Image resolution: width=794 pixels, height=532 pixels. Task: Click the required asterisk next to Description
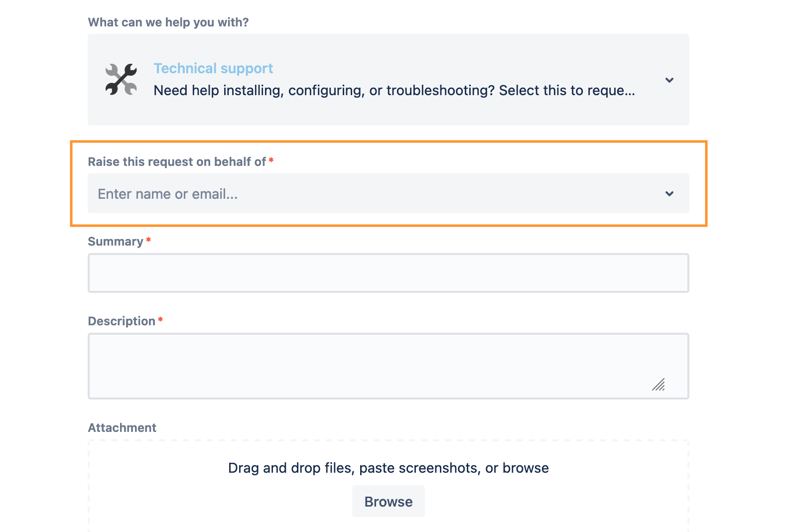[x=160, y=320]
